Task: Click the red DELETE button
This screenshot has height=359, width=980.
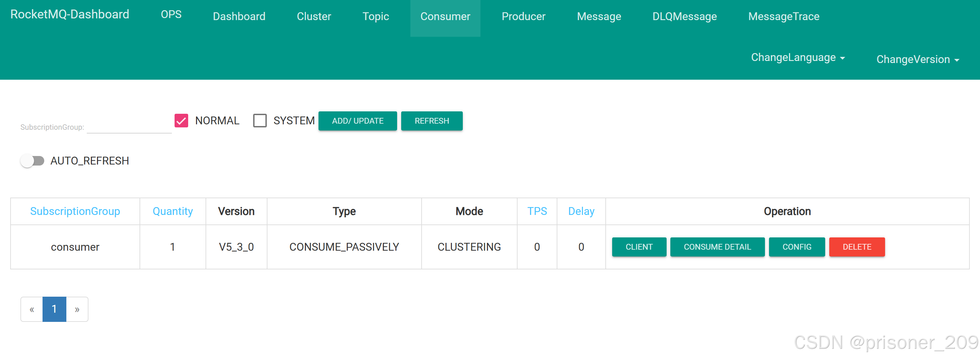Action: point(857,247)
